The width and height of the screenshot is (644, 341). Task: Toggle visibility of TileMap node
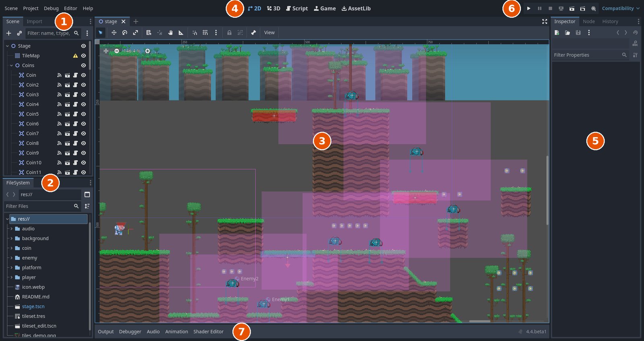click(83, 56)
